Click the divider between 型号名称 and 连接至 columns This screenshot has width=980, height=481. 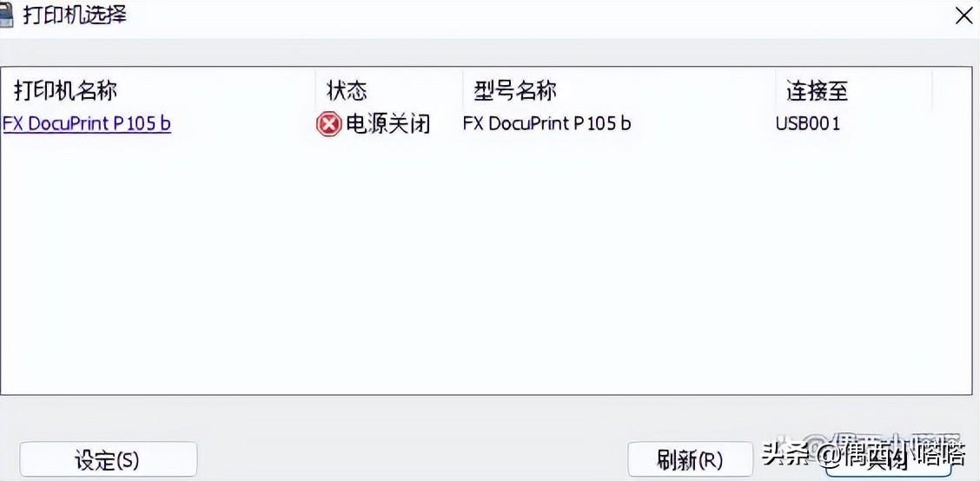[x=776, y=91]
